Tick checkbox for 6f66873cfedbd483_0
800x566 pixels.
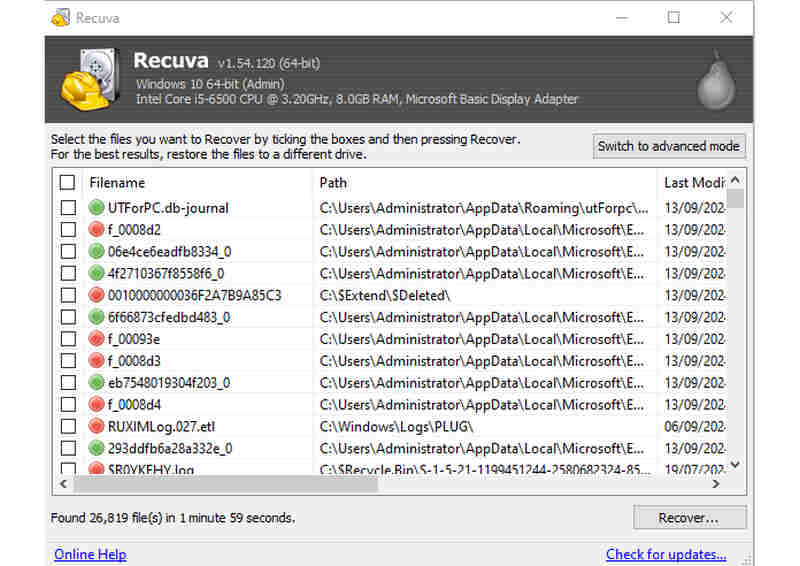pyautogui.click(x=68, y=317)
